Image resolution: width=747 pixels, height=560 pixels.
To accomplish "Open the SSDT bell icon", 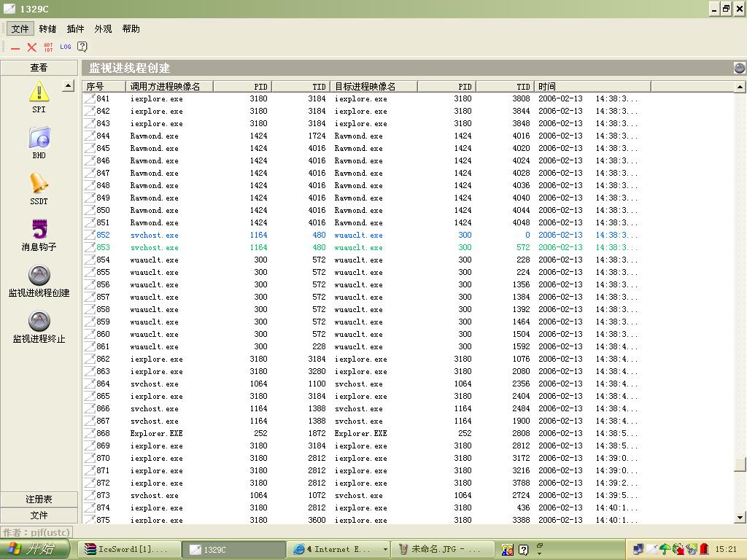I will tap(39, 184).
